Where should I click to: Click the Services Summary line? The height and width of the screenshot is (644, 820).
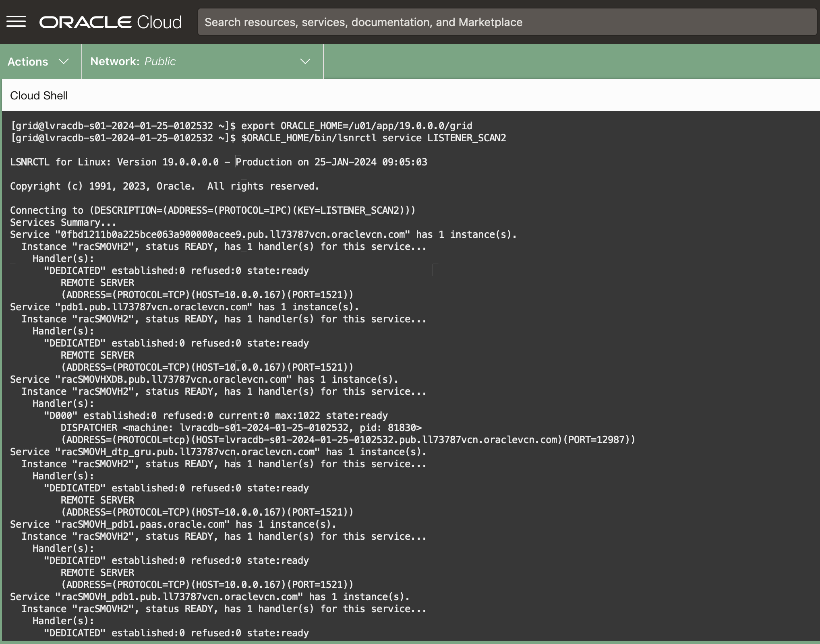63,223
